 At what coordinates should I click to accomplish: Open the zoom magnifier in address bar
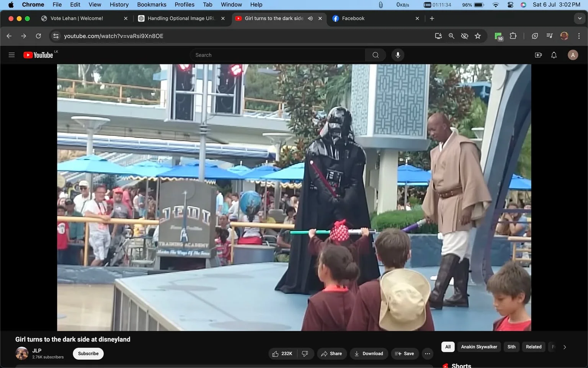click(451, 36)
